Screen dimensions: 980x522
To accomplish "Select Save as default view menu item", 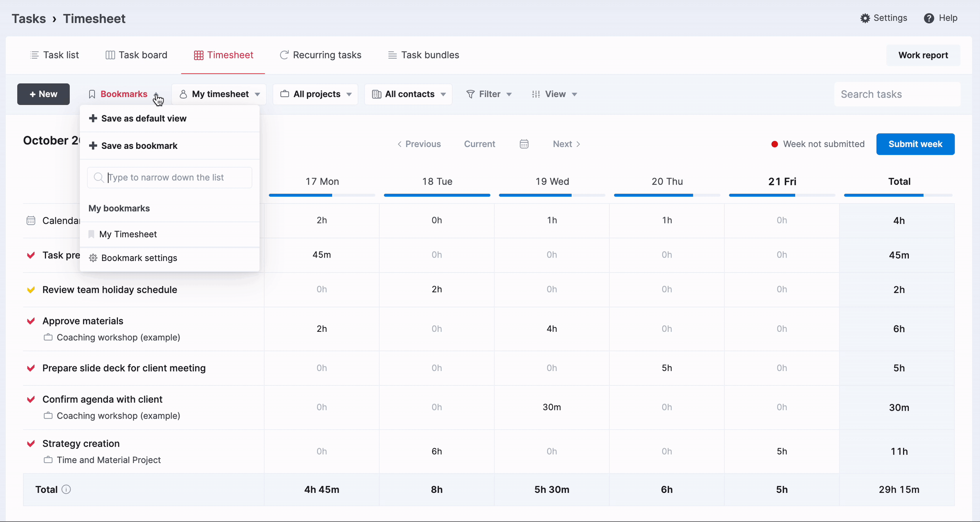I will (144, 118).
